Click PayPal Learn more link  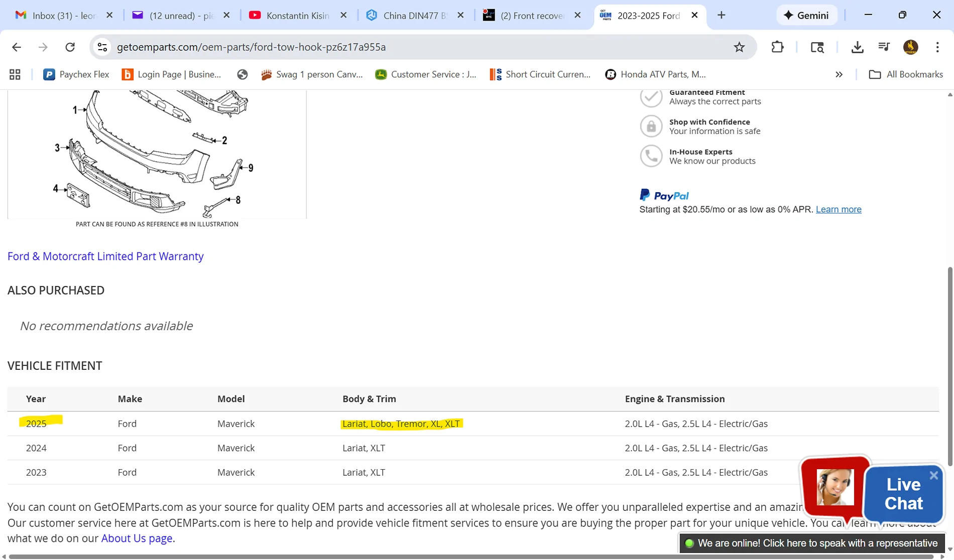tap(839, 210)
